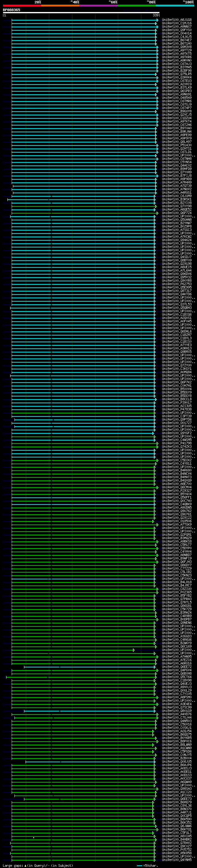Screen dimensions: 197x868
Task: Select the label UniRef100_Q4YNH5
Action: click(x=177, y=860)
